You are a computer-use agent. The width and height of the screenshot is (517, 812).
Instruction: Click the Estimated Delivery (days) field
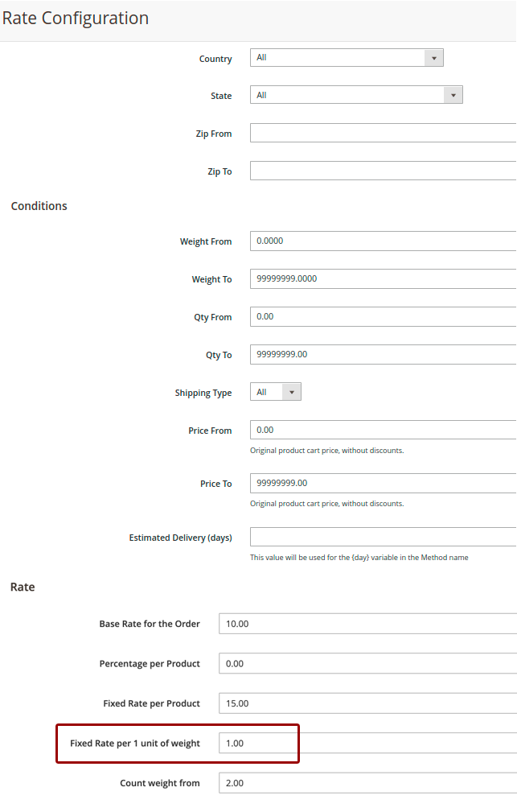[x=383, y=537]
